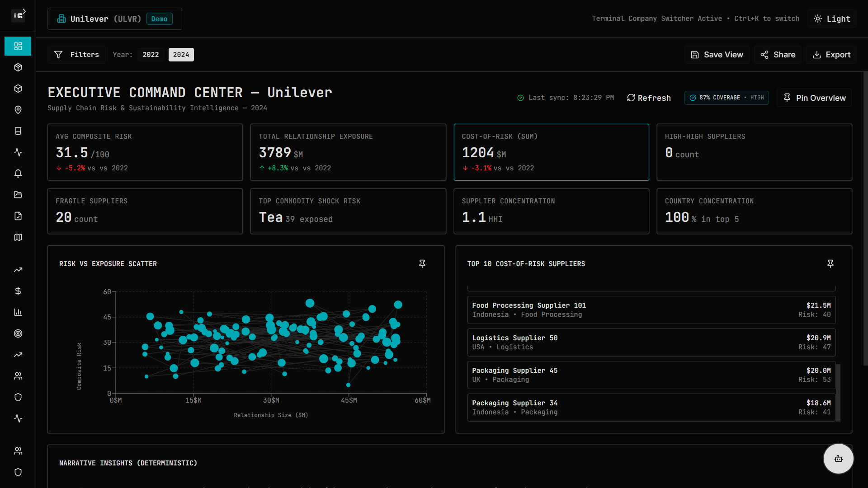Screen dimensions: 868x488
Task: Click the trending-up icon below the target icon
Action: click(x=18, y=355)
